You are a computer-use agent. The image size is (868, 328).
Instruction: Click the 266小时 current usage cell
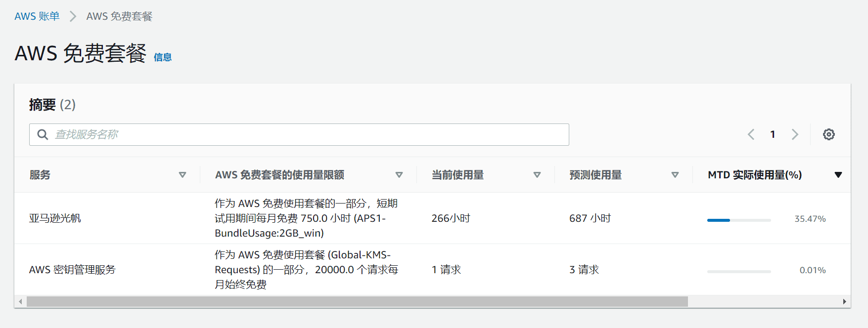[x=451, y=218]
